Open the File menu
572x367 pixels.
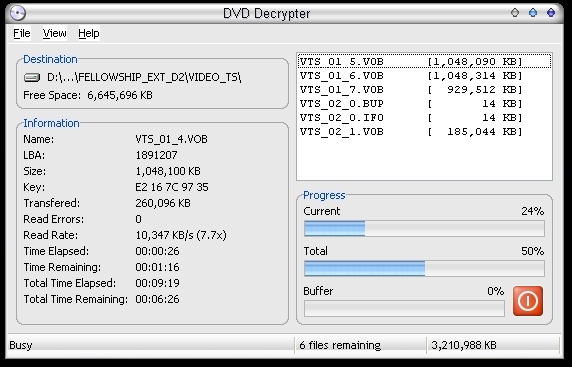(22, 33)
